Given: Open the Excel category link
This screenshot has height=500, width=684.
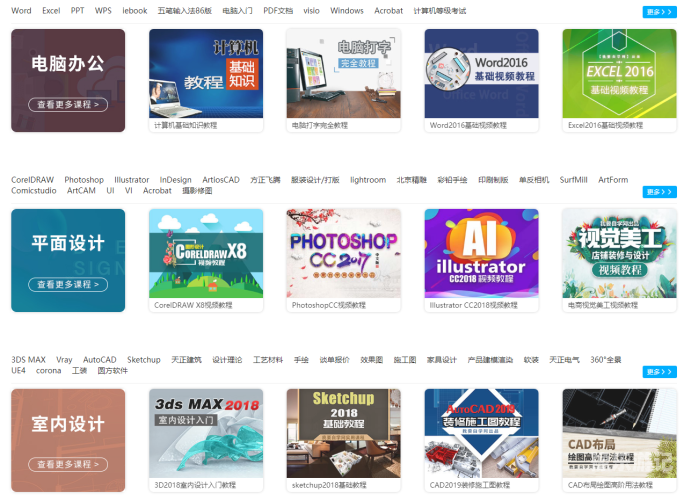Looking at the screenshot, I should pyautogui.click(x=51, y=10).
